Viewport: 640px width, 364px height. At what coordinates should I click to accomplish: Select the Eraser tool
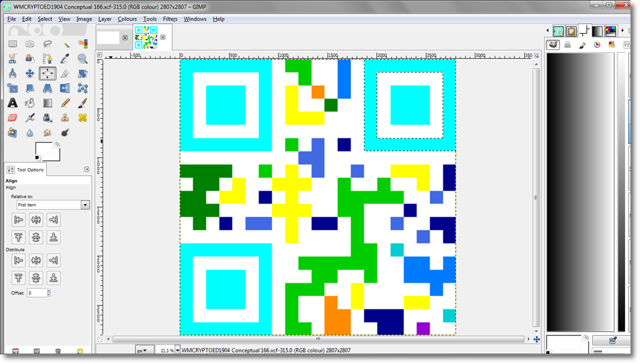click(12, 118)
